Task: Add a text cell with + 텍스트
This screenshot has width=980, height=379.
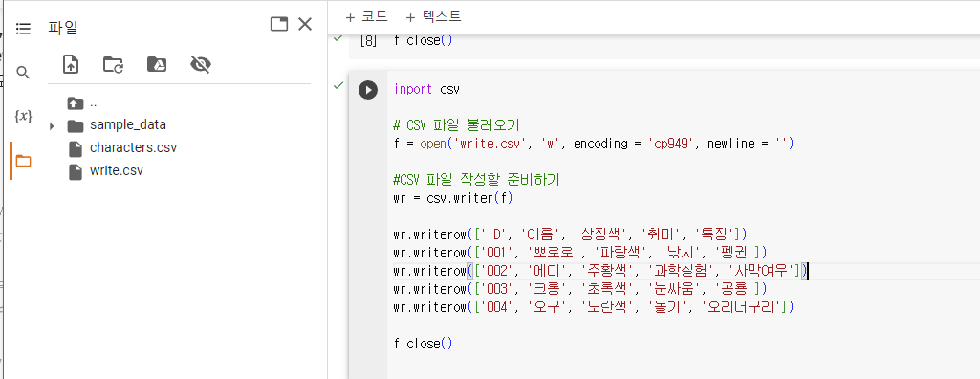Action: coord(433,17)
